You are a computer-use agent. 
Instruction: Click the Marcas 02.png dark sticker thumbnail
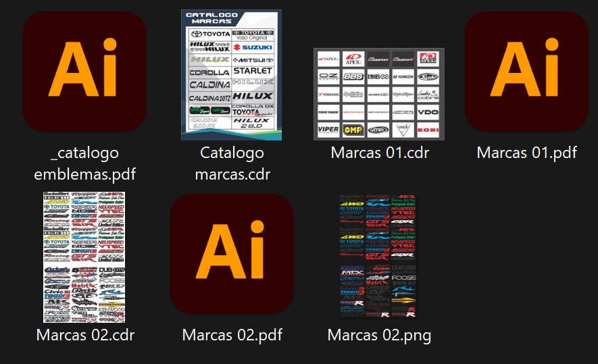pos(378,257)
